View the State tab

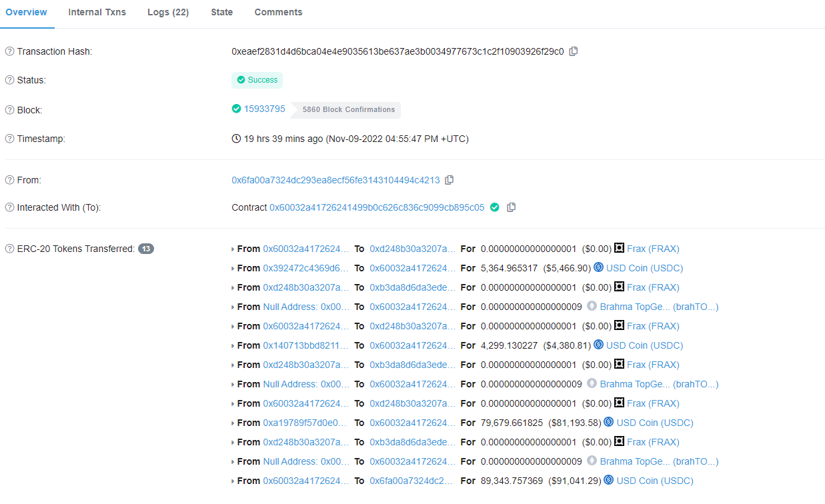(221, 12)
